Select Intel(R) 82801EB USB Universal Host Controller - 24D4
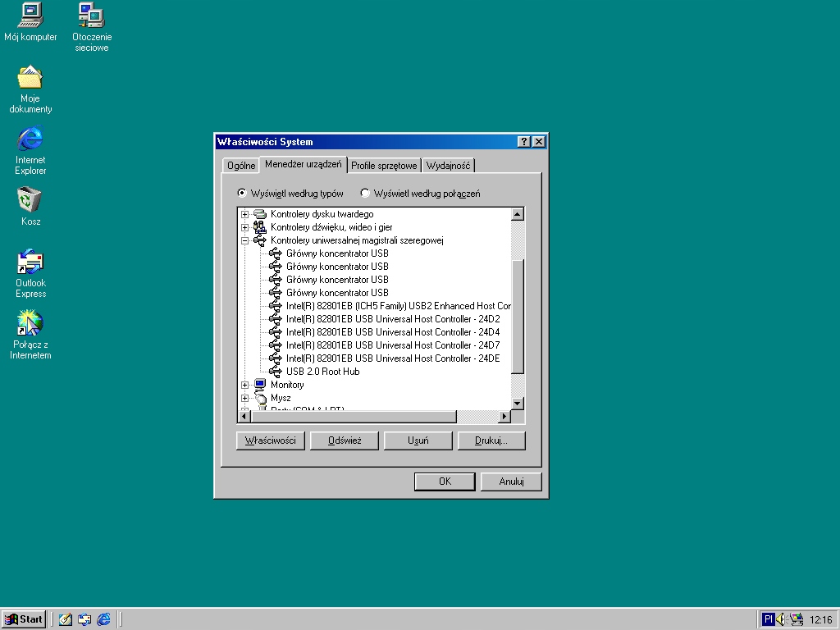 tap(393, 332)
